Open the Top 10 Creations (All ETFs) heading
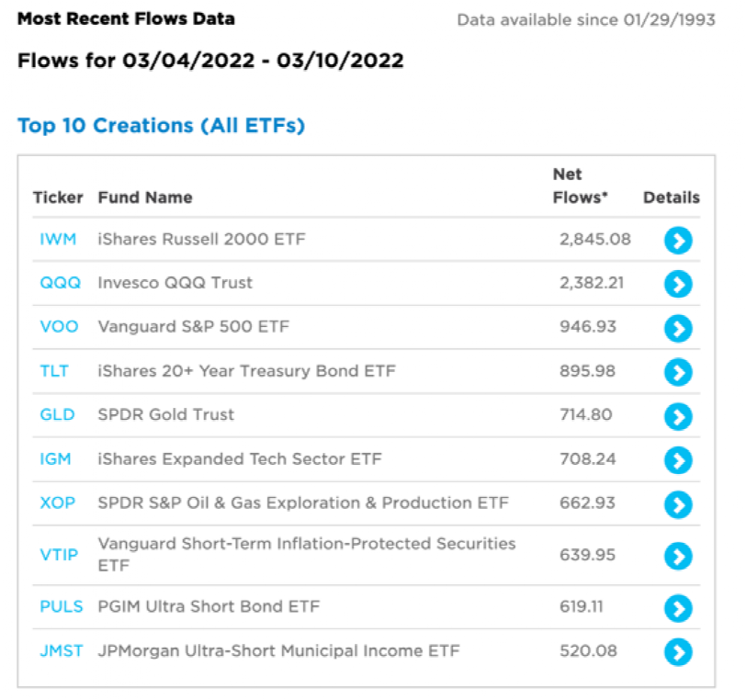The width and height of the screenshot is (746, 700). click(x=161, y=126)
